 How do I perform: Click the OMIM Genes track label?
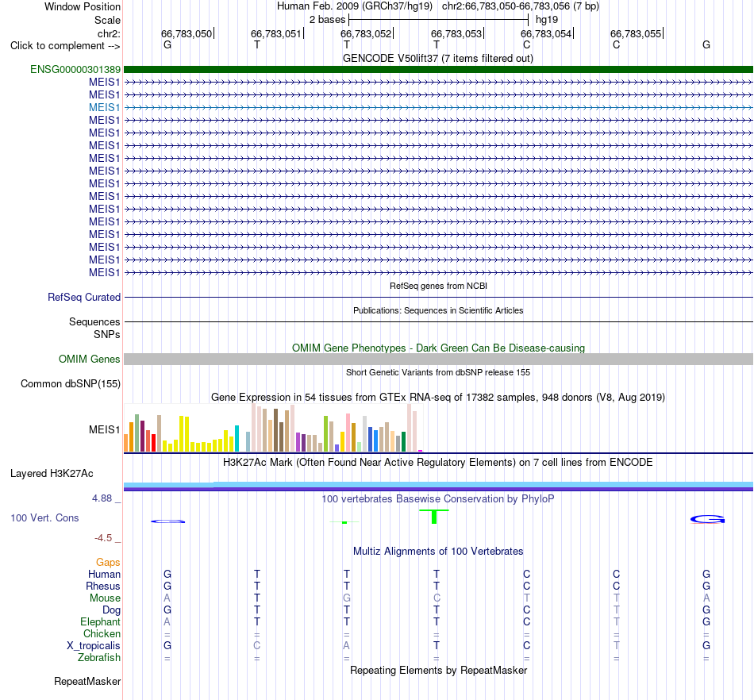coord(90,360)
